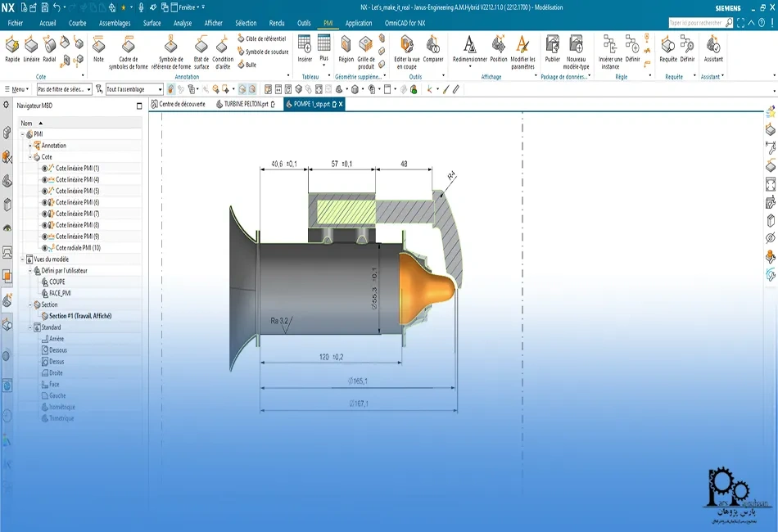Click the Publier button
Screen dimensions: 778x532
click(x=552, y=47)
